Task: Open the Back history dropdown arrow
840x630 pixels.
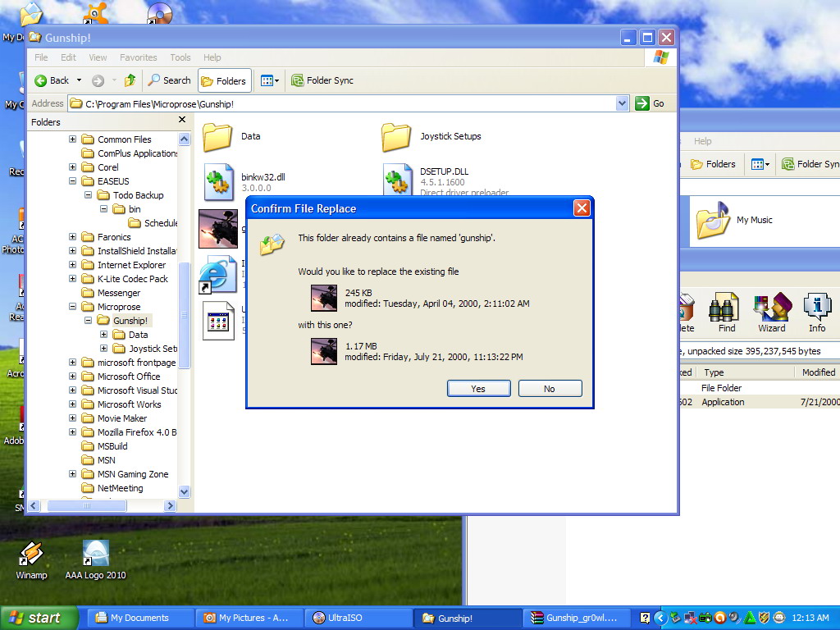Action: pyautogui.click(x=80, y=80)
